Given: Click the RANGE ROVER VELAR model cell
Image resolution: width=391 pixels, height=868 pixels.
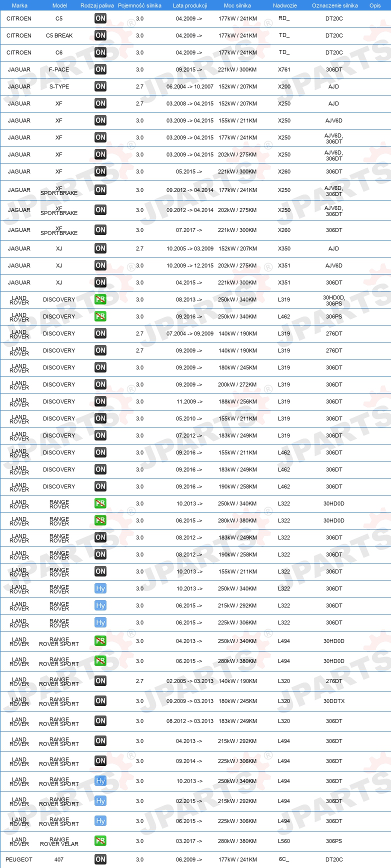Looking at the screenshot, I should coord(59,841).
